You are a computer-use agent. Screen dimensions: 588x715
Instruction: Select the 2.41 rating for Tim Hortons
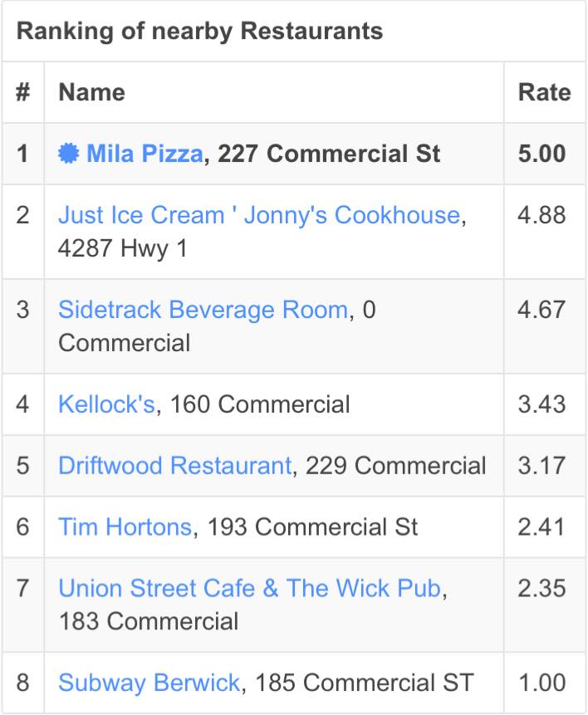542,527
